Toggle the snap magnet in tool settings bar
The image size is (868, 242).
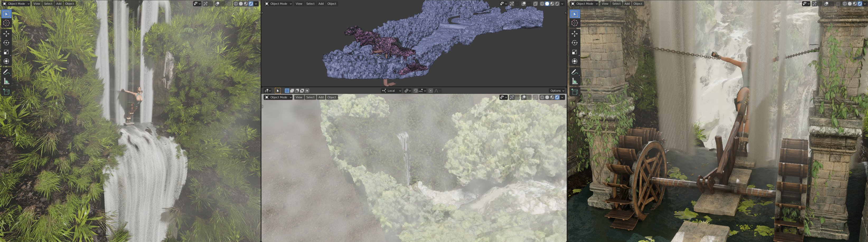pyautogui.click(x=415, y=90)
